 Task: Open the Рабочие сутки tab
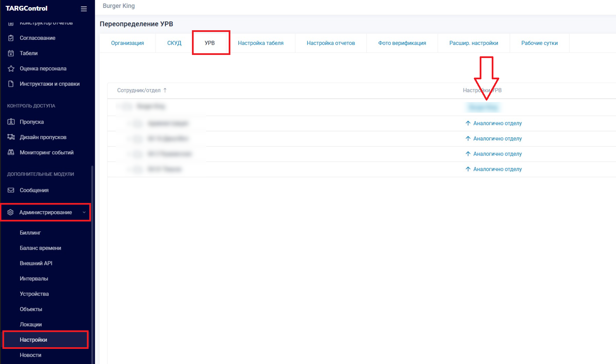tap(539, 43)
